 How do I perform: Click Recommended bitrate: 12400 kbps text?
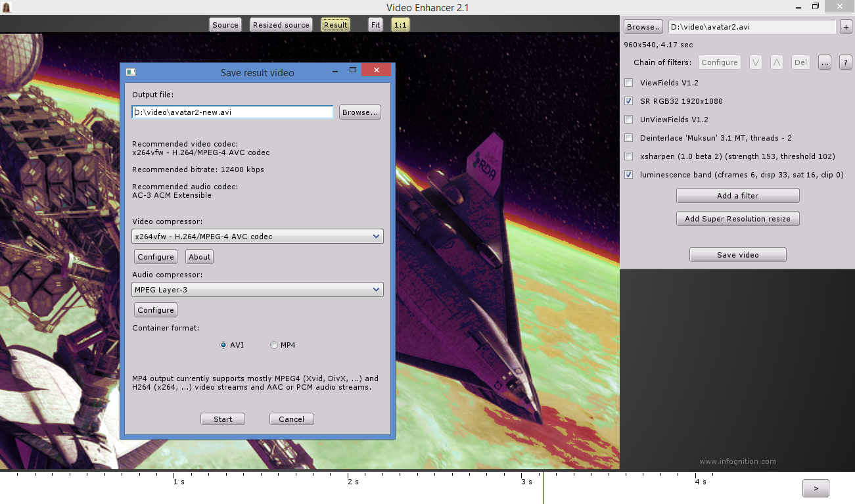(x=198, y=170)
